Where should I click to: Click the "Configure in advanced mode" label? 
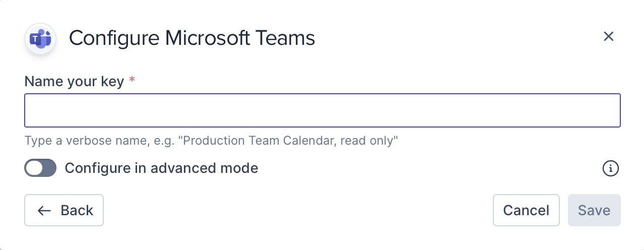[x=161, y=168]
